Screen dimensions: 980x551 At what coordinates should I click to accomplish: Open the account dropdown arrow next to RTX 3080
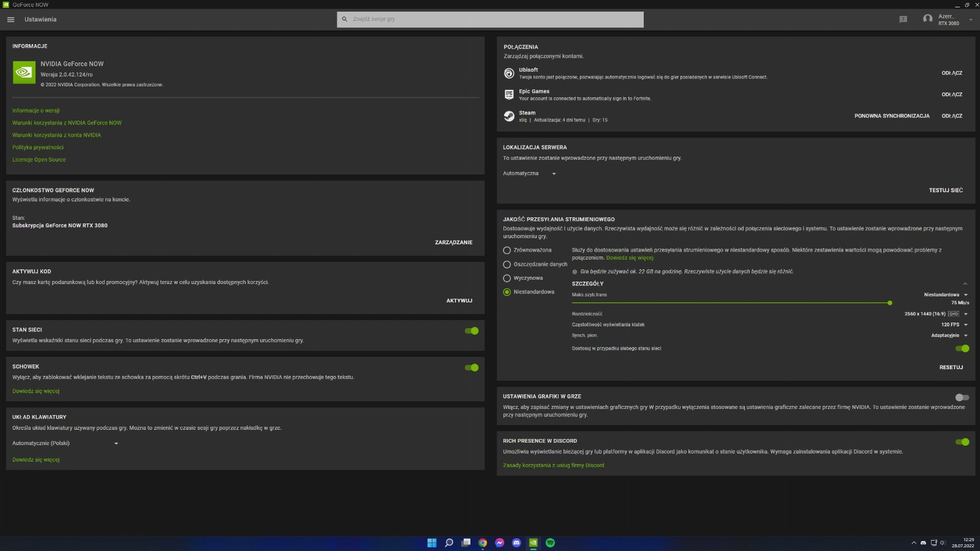[x=970, y=20]
